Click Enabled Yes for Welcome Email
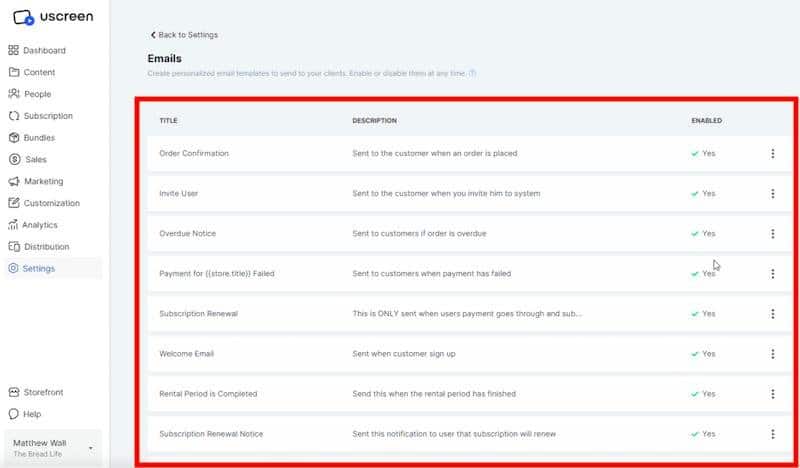800x468 pixels. [x=703, y=354]
